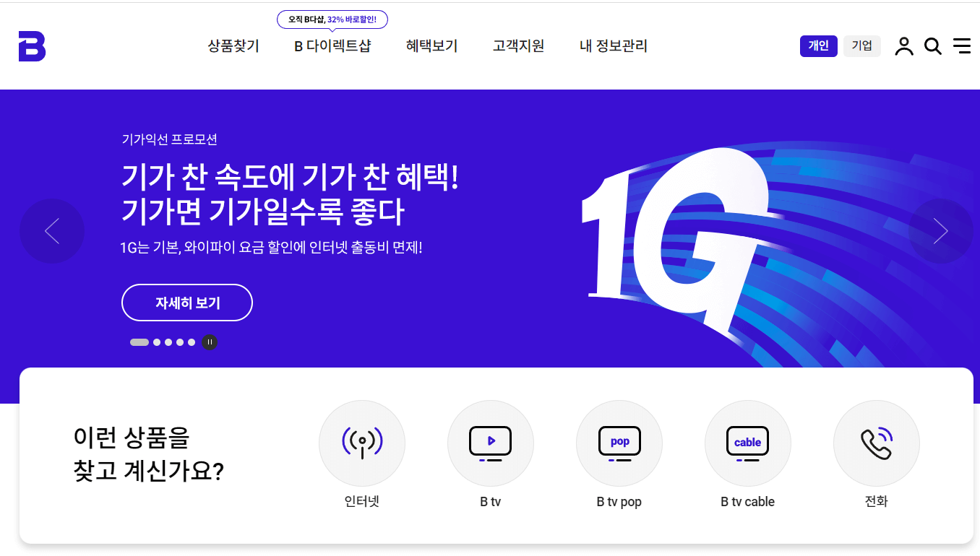Click the B tv cable label text
Screen dimensions: 980x556
click(x=748, y=501)
